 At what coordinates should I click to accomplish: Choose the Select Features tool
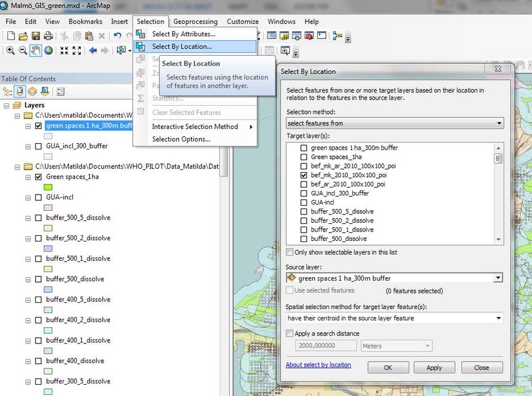click(x=121, y=51)
